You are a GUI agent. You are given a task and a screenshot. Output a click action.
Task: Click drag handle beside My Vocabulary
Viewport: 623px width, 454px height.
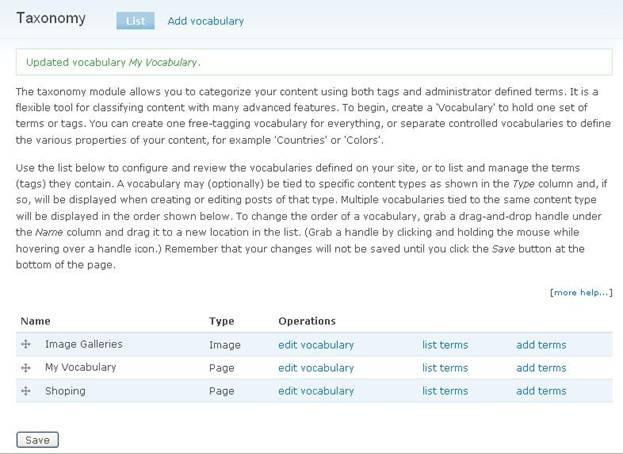pyautogui.click(x=26, y=368)
